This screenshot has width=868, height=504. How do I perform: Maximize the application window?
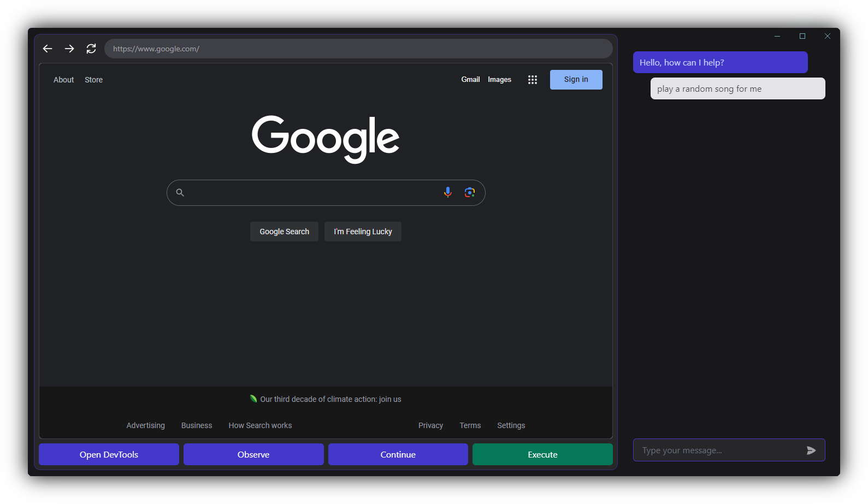(802, 36)
